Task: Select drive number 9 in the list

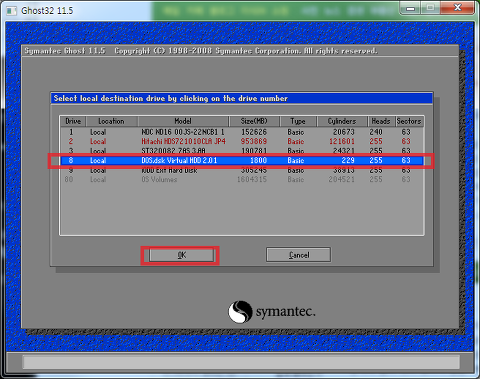Action: point(71,170)
